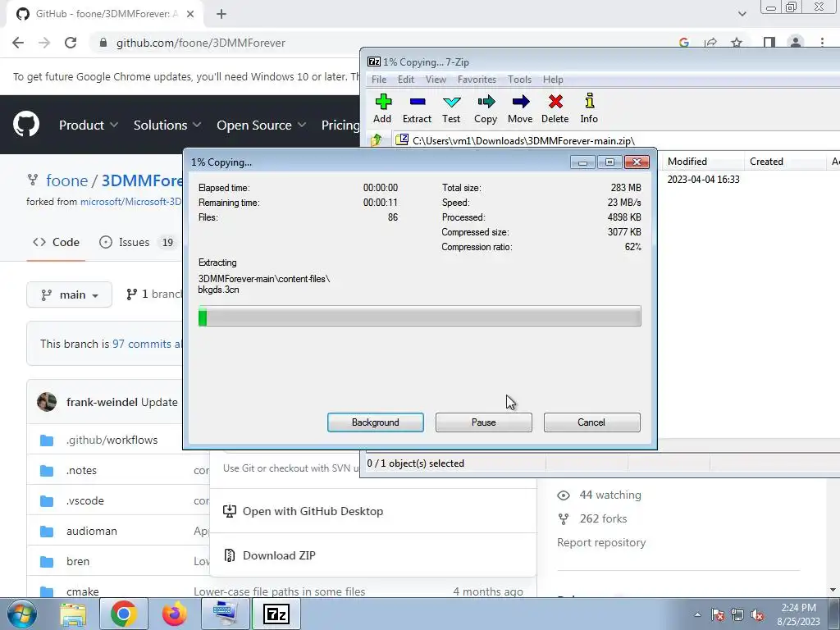The height and width of the screenshot is (630, 840).
Task: Open Windows Start menu
Action: click(22, 614)
